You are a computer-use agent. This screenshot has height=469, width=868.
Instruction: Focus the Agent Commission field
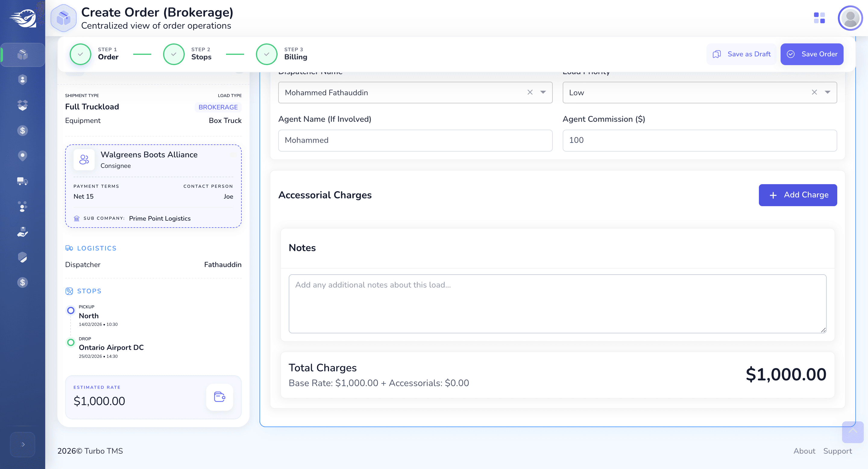(x=700, y=140)
